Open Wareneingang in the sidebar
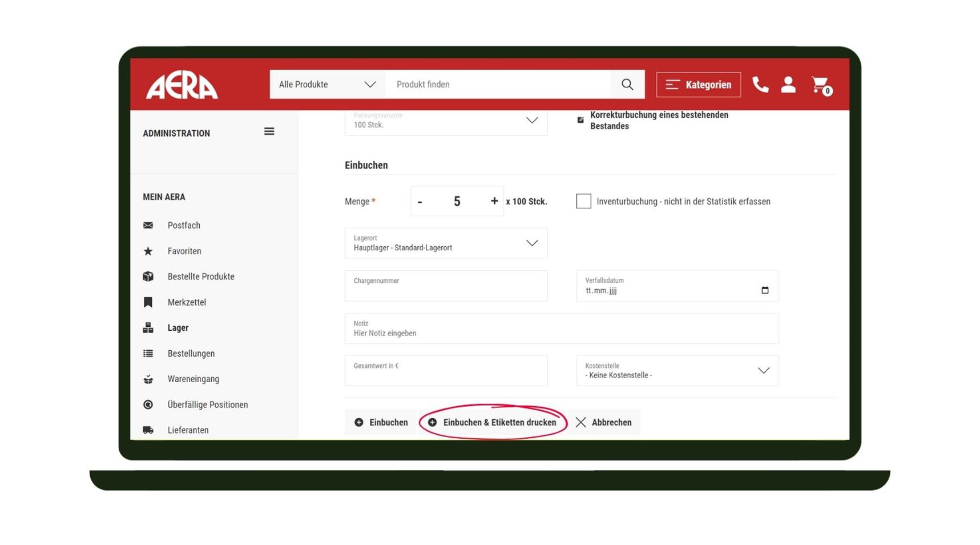The height and width of the screenshot is (545, 980). [193, 379]
